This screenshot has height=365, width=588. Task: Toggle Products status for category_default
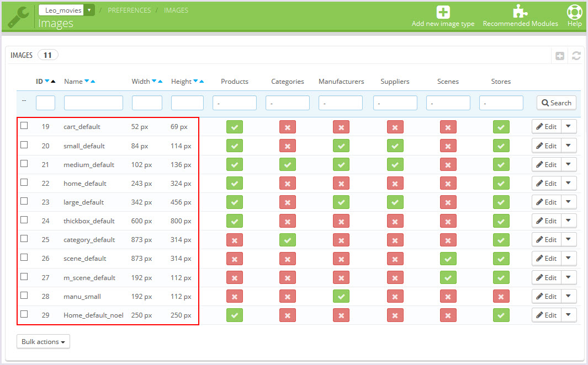(235, 240)
